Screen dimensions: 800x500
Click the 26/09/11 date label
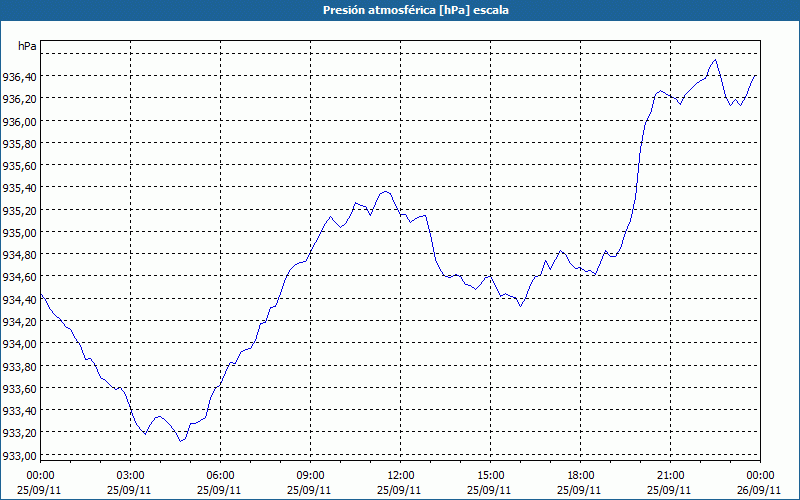pyautogui.click(x=760, y=490)
